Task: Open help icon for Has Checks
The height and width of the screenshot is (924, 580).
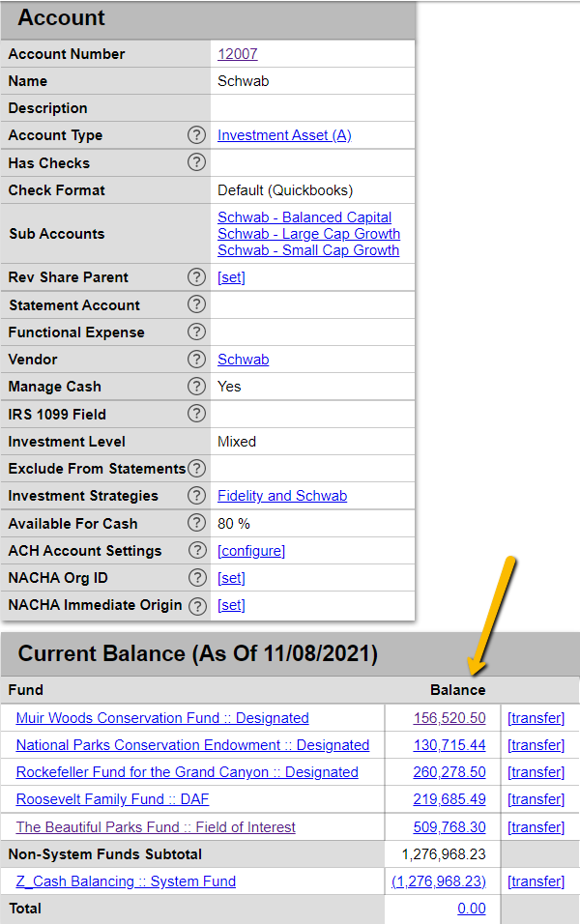Action: pyautogui.click(x=196, y=162)
